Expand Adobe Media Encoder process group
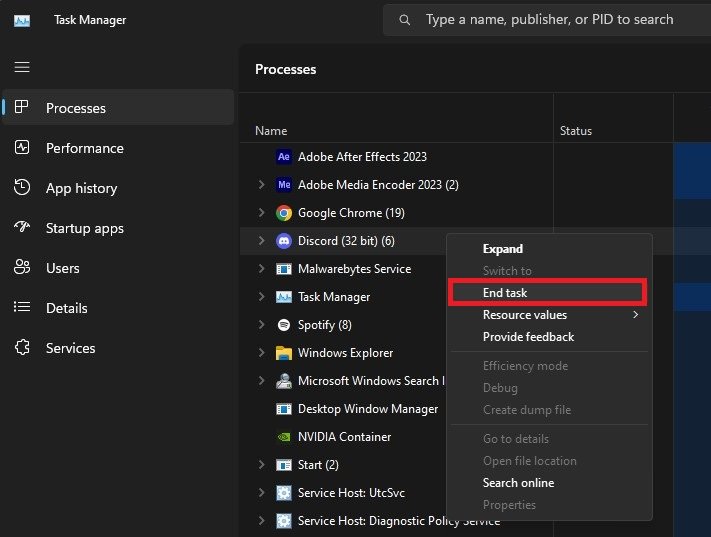The width and height of the screenshot is (711, 537). (261, 184)
